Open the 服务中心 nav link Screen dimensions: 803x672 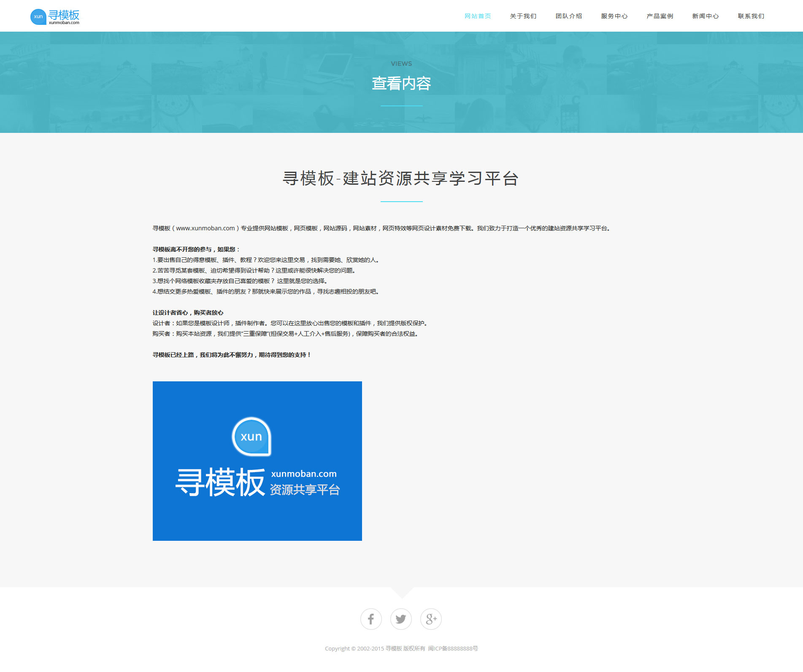[614, 16]
